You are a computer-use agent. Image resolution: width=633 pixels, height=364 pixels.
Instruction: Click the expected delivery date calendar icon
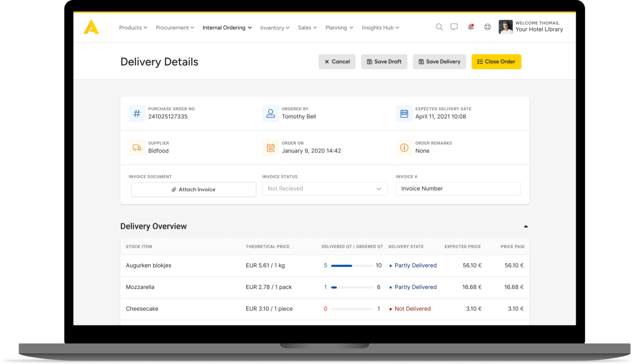(404, 113)
